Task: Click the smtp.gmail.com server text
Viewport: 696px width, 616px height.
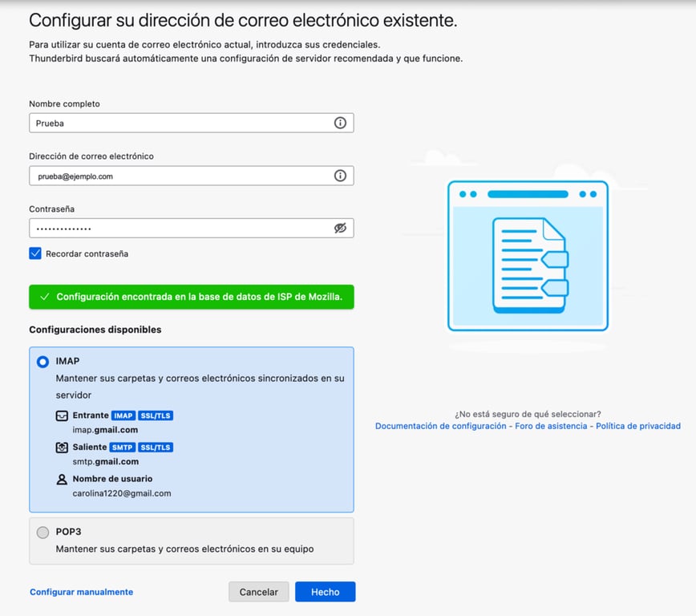Action: coord(106,462)
